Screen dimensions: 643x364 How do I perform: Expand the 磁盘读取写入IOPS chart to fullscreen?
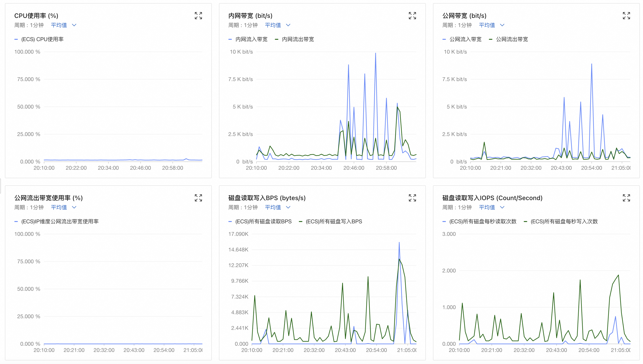point(626,198)
